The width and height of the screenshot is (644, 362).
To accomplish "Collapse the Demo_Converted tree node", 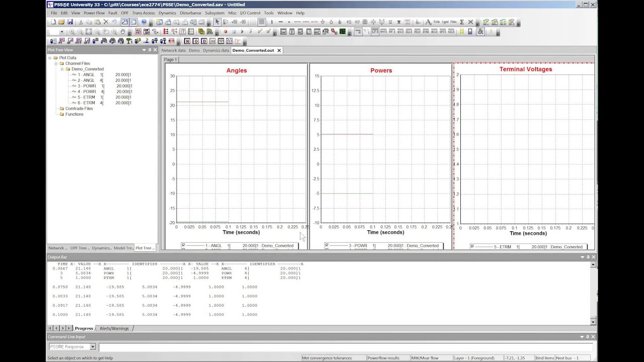I will pos(62,69).
